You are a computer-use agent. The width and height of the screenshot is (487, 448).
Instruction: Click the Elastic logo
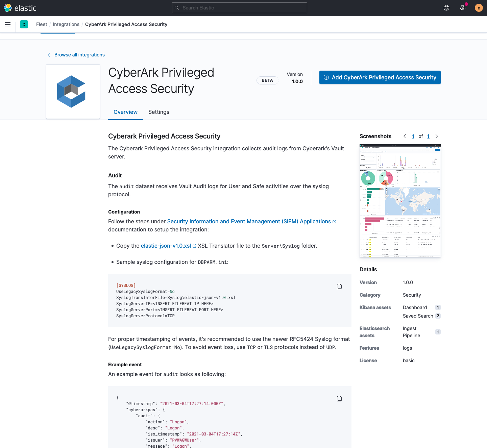tap(20, 8)
